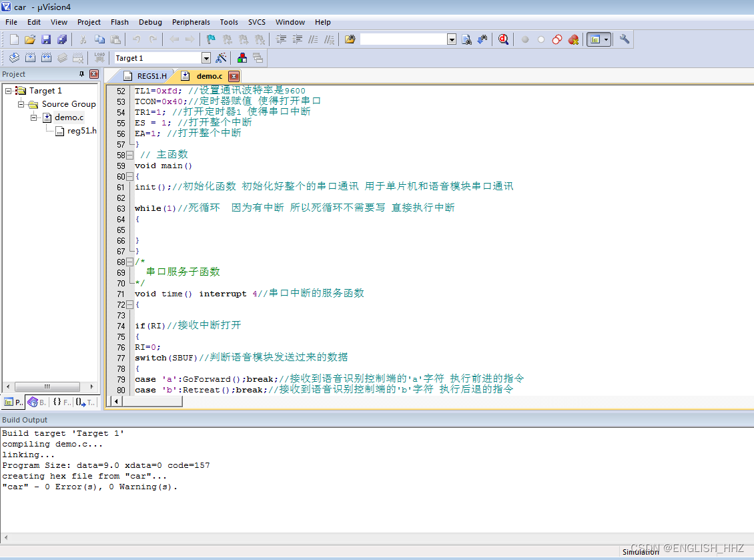Open the Debug menu
This screenshot has height=560, width=754.
[151, 22]
